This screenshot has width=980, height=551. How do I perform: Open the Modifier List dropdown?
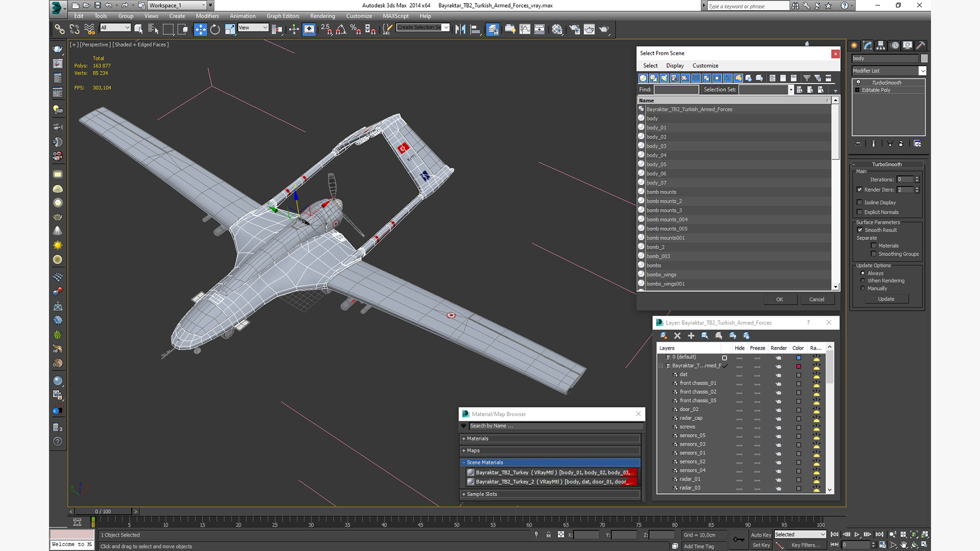tap(922, 71)
